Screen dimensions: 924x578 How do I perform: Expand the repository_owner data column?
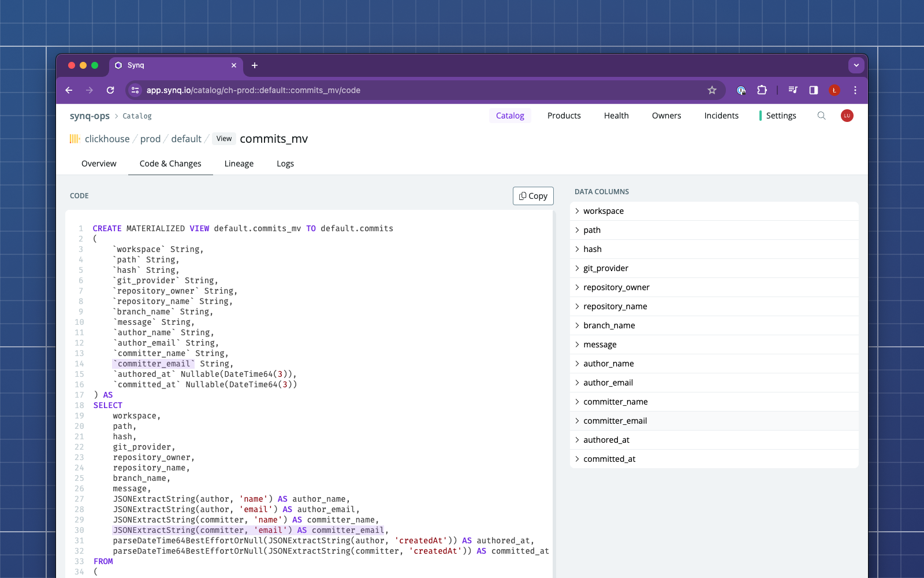(x=714, y=287)
